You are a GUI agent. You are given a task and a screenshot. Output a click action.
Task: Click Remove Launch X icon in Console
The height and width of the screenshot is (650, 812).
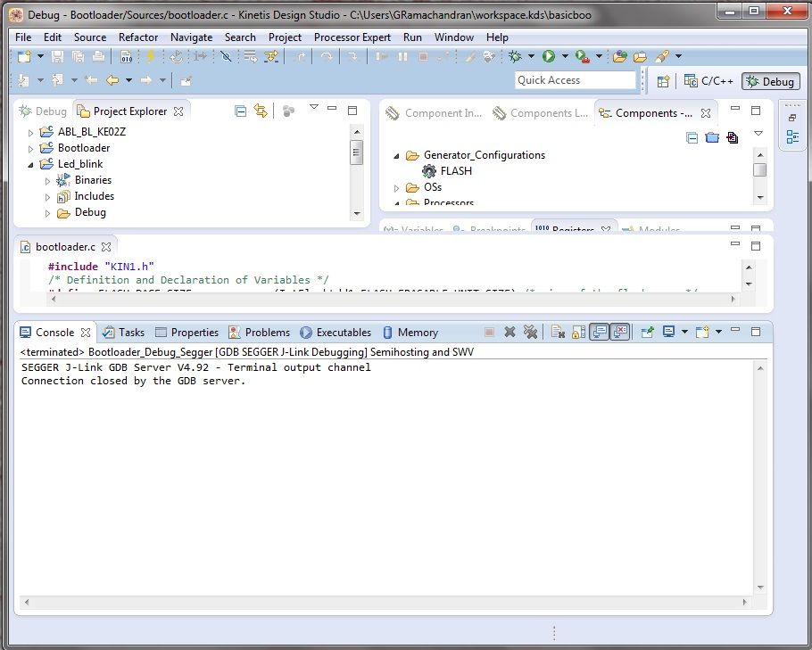510,333
